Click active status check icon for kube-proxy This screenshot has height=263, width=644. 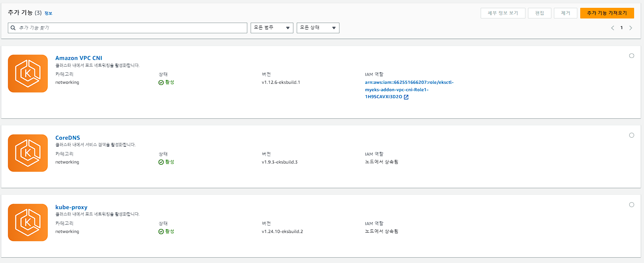161,231
